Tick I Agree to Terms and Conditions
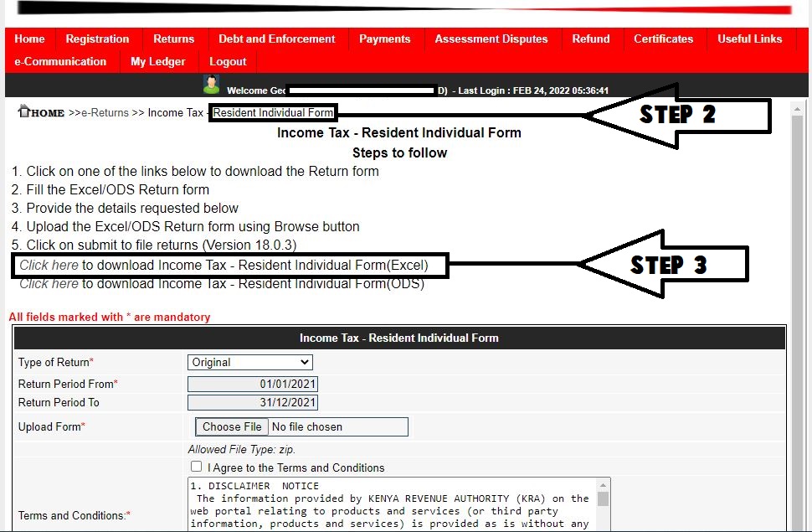The image size is (812, 532). 196,467
